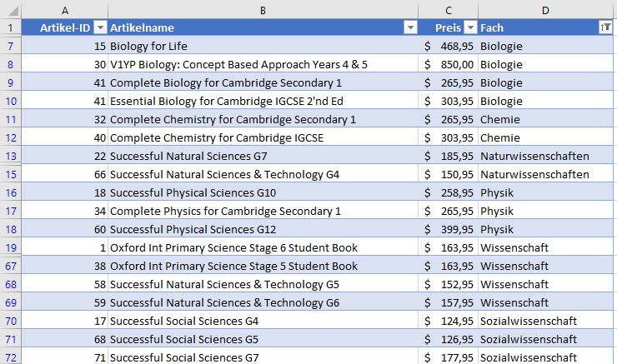
Task: Select column C header
Action: [449, 11]
